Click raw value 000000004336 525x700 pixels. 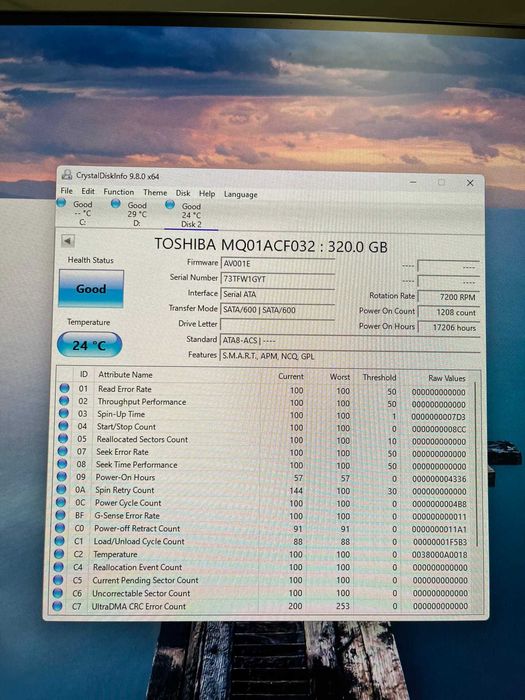pyautogui.click(x=439, y=479)
